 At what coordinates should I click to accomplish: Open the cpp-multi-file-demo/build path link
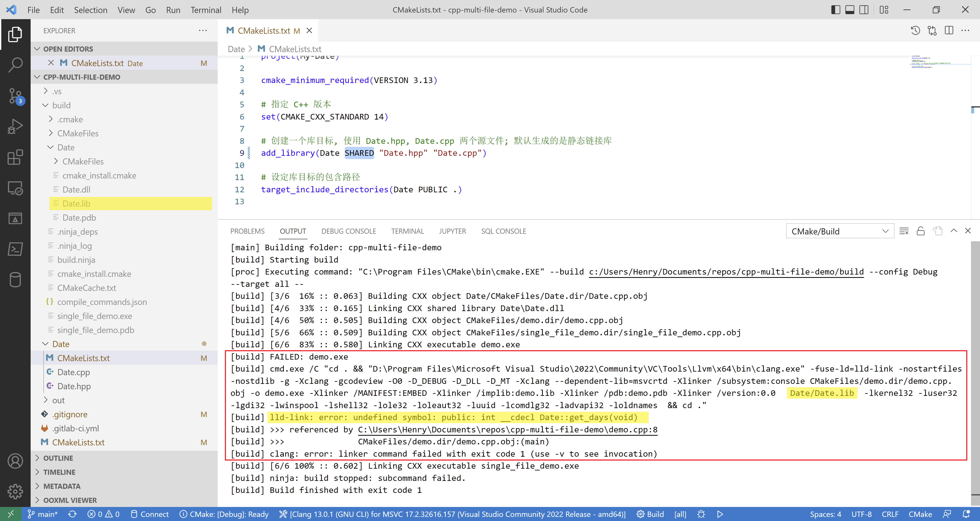click(726, 272)
